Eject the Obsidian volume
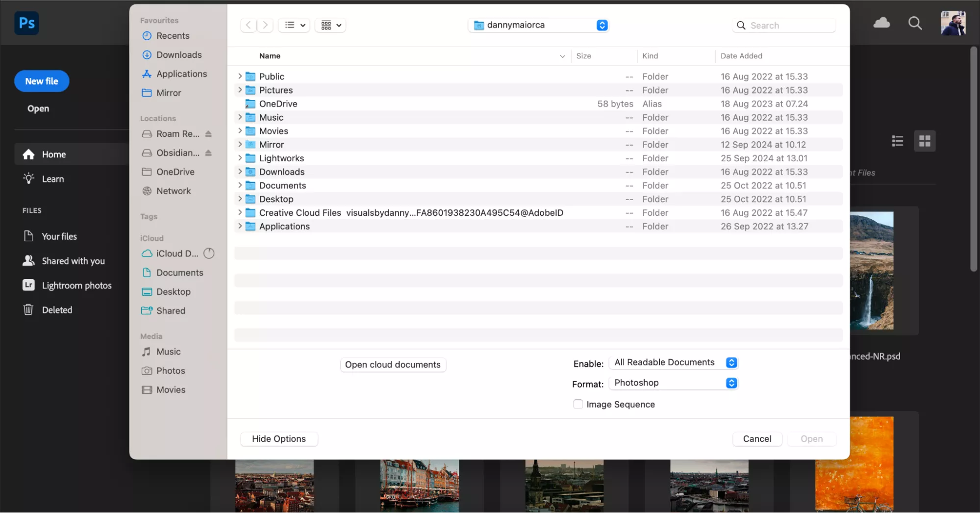Image resolution: width=980 pixels, height=513 pixels. pyautogui.click(x=208, y=153)
